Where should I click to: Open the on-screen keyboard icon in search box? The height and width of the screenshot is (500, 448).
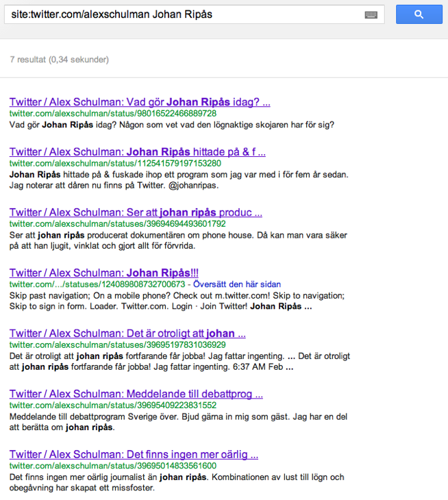pos(371,14)
